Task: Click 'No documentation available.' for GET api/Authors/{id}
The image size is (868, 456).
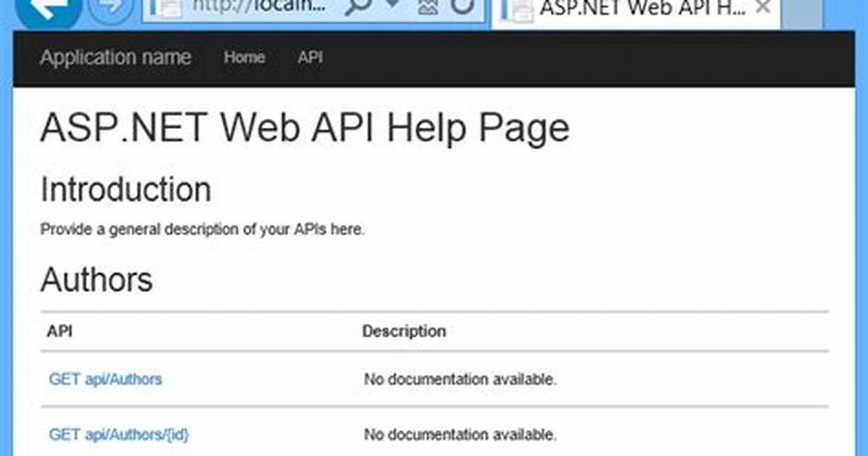Action: click(x=460, y=435)
